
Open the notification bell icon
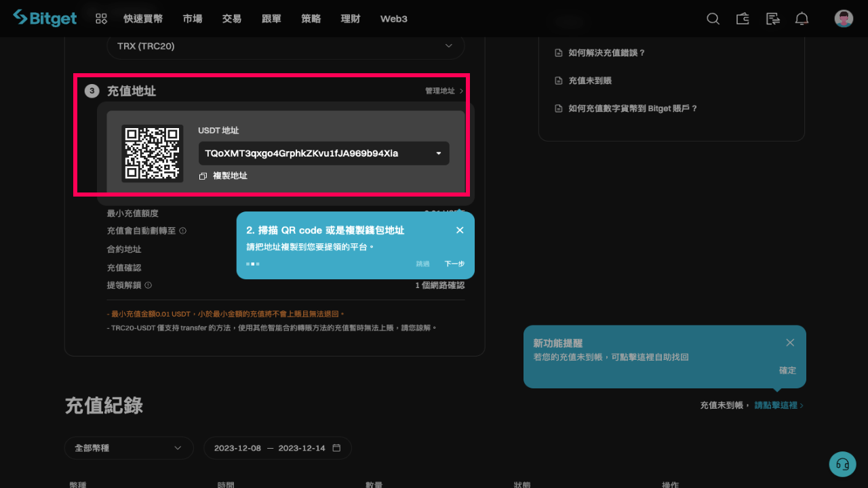(802, 19)
